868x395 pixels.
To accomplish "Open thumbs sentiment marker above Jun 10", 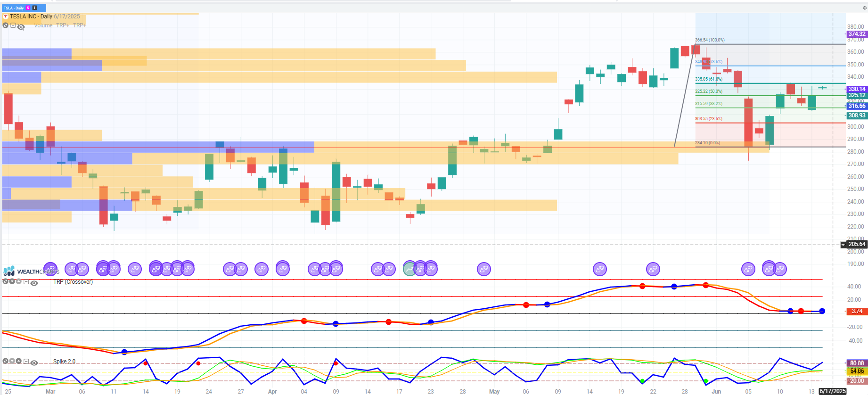I will (x=780, y=269).
